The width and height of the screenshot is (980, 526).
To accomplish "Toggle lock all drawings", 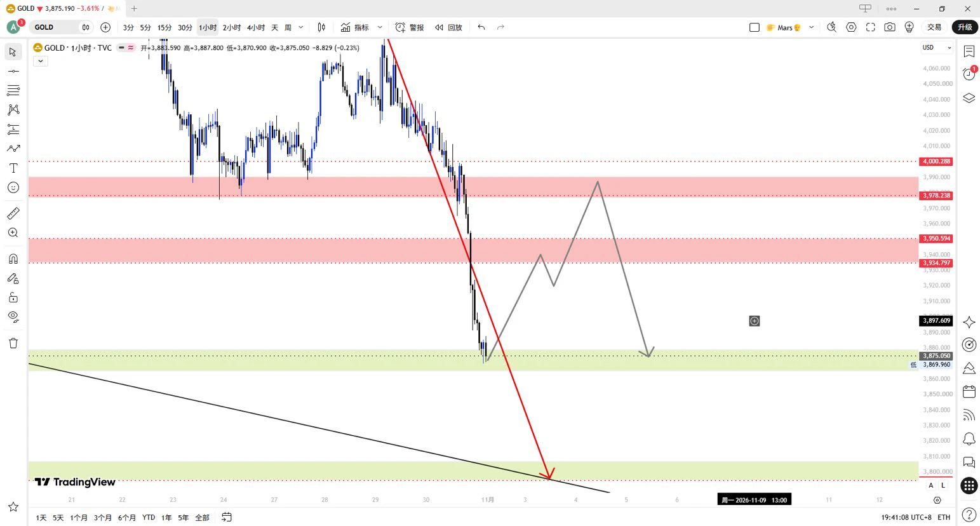I will [13, 297].
